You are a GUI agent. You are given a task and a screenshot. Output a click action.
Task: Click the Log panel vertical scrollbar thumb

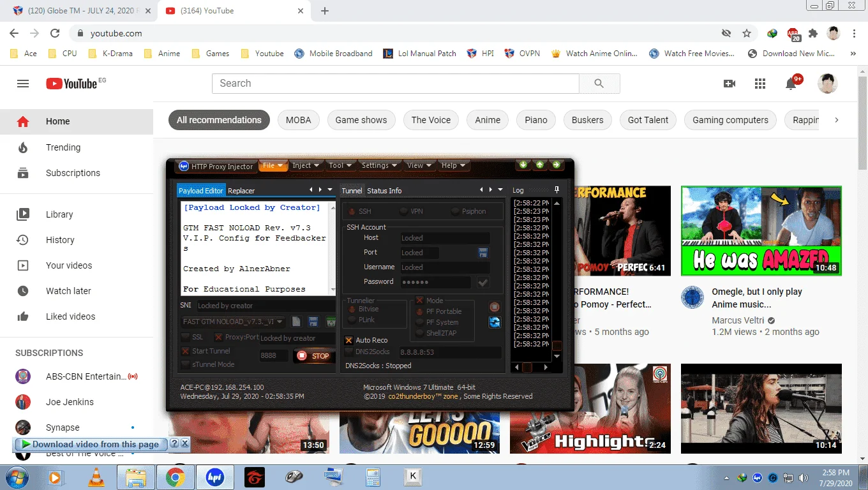pyautogui.click(x=557, y=346)
